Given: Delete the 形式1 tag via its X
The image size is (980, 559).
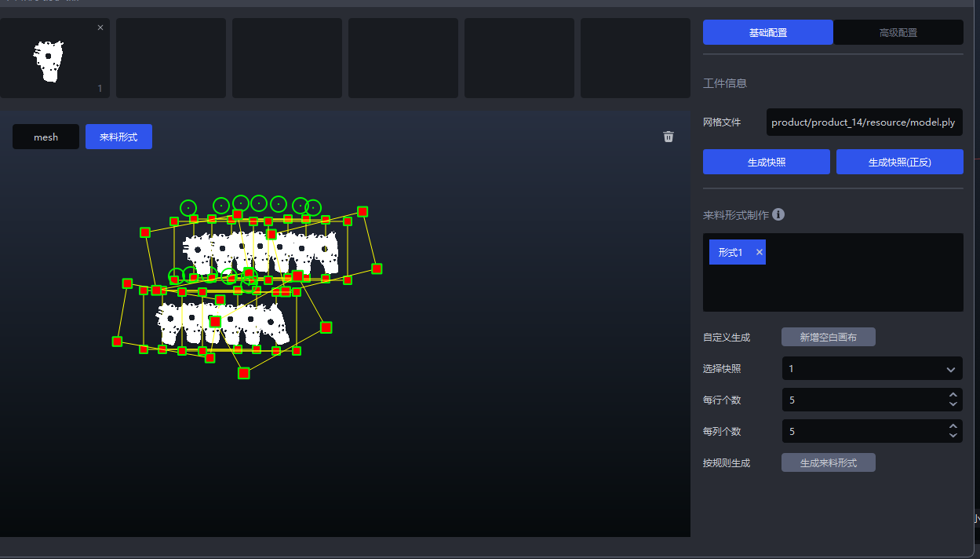Looking at the screenshot, I should tap(759, 252).
